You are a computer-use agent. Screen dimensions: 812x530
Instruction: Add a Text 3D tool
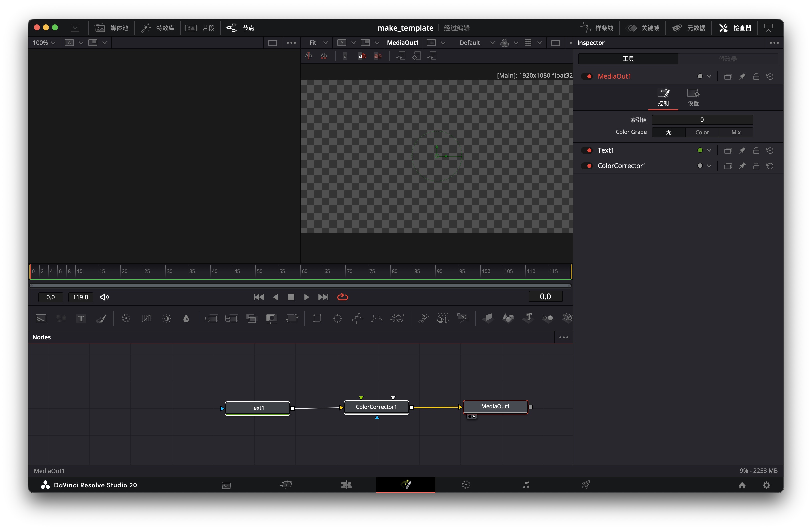(x=528, y=318)
